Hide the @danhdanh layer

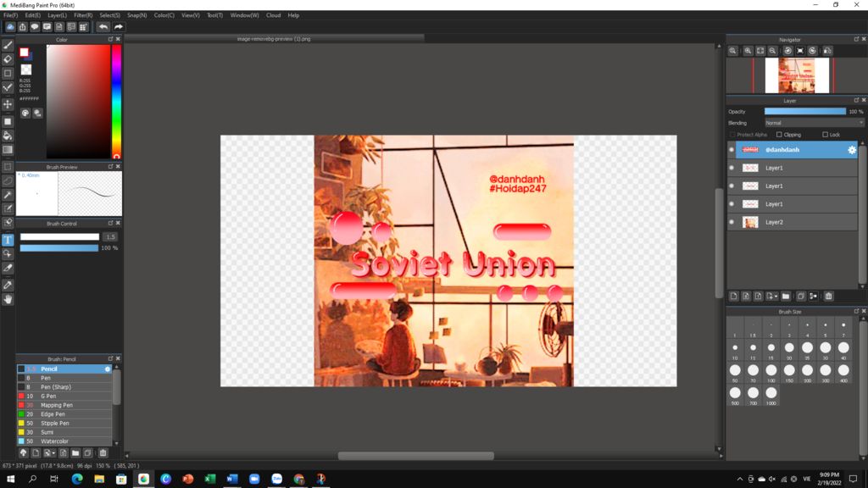[732, 150]
